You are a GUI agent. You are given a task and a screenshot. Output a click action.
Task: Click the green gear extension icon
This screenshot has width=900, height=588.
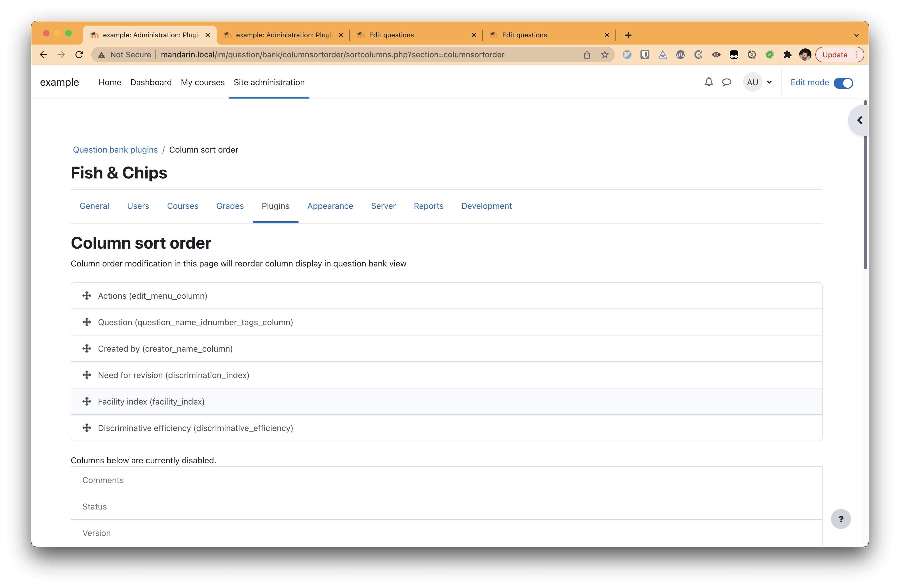[769, 55]
